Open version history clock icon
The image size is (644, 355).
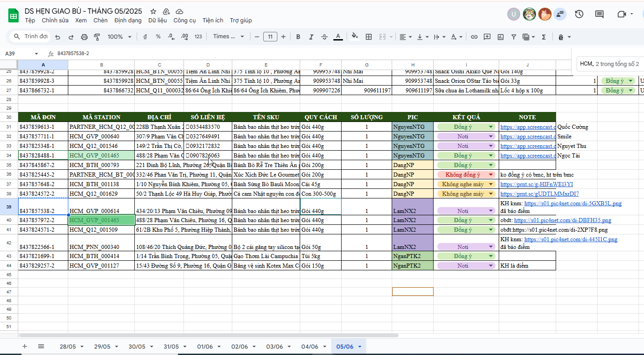tap(579, 14)
